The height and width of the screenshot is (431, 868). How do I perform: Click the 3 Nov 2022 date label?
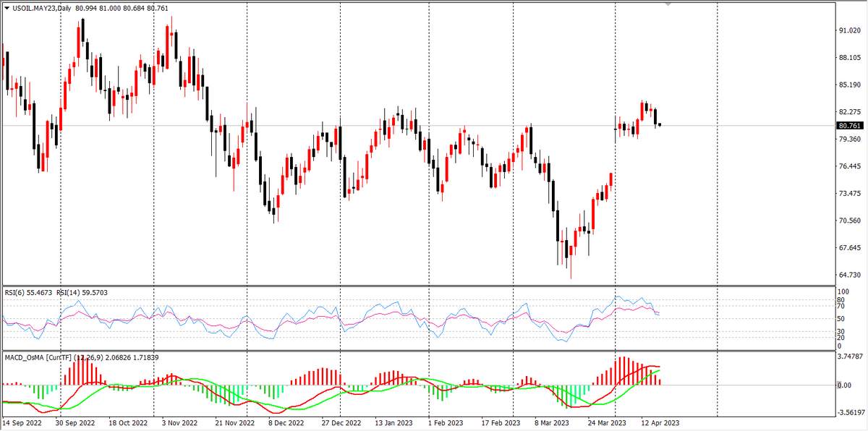click(x=180, y=422)
